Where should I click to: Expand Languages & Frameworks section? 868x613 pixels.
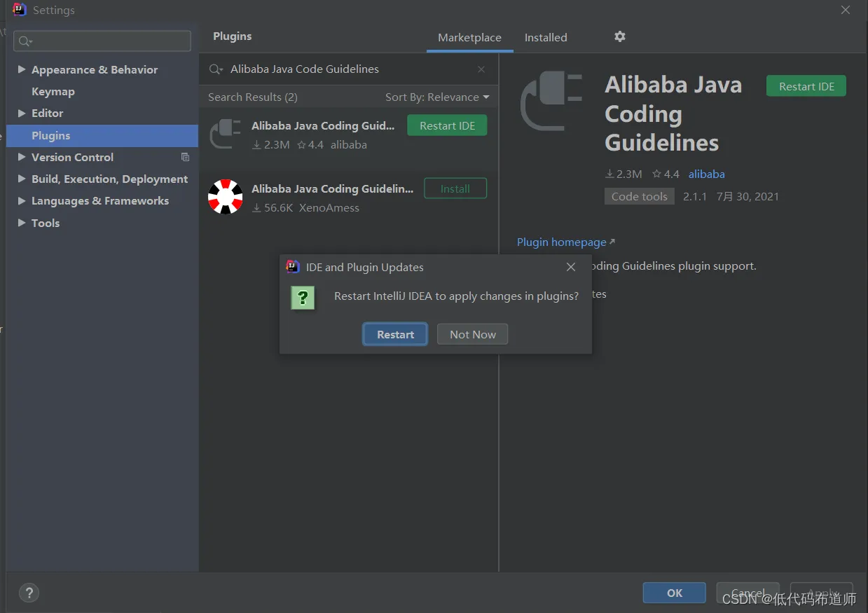click(x=22, y=200)
